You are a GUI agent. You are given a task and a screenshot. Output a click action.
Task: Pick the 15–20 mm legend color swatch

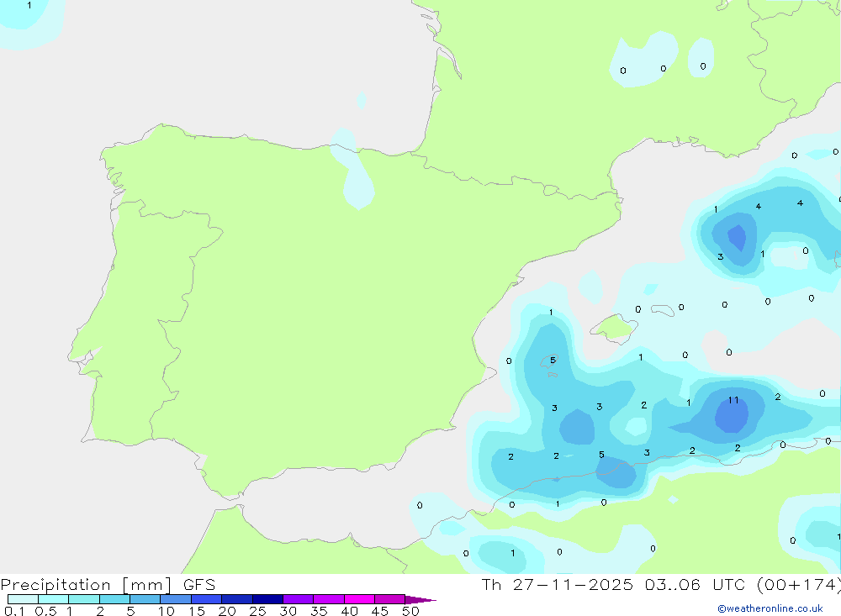coord(207,599)
